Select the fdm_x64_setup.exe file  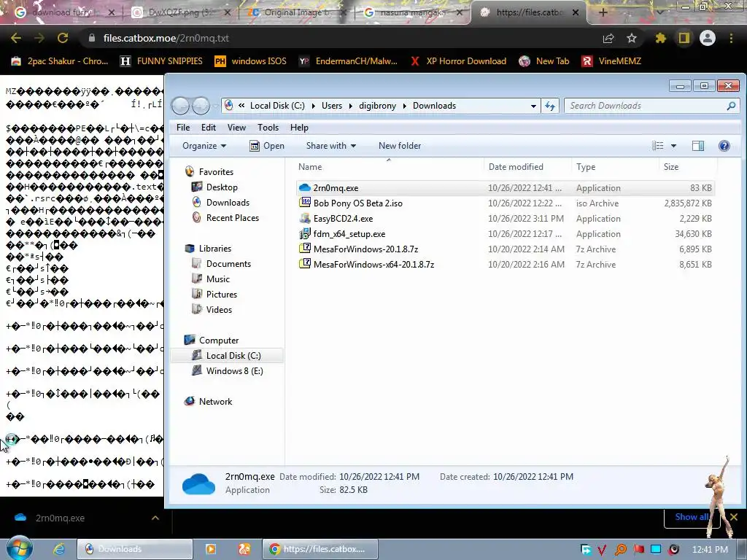pyautogui.click(x=505, y=234)
